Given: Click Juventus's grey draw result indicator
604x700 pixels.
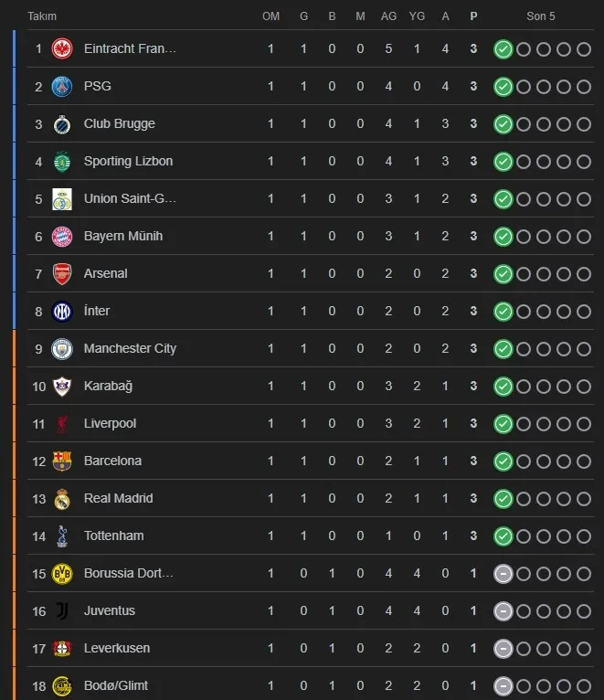Looking at the screenshot, I should 503,610.
